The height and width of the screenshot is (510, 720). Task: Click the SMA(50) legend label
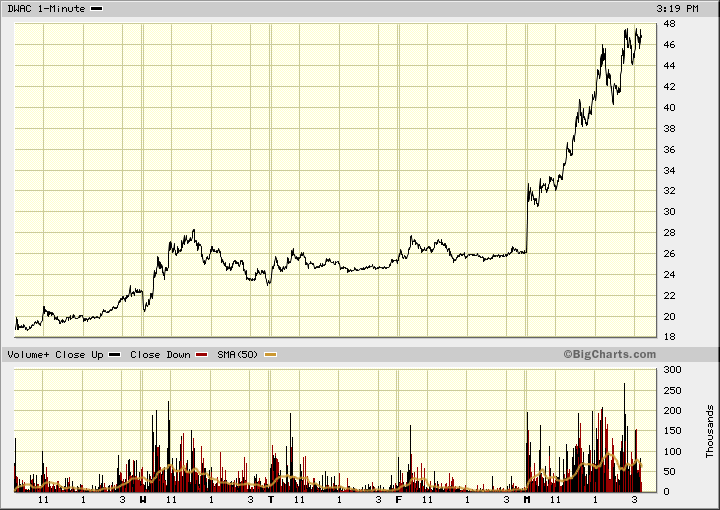(237, 355)
